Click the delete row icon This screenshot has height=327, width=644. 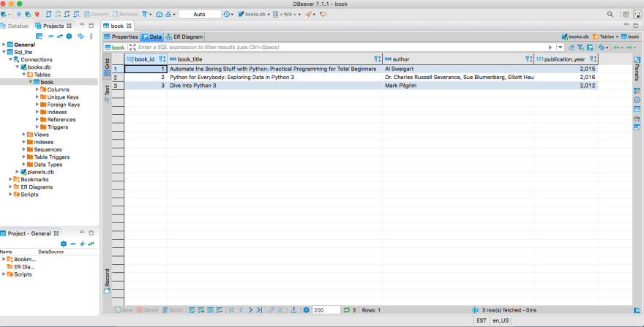220,310
